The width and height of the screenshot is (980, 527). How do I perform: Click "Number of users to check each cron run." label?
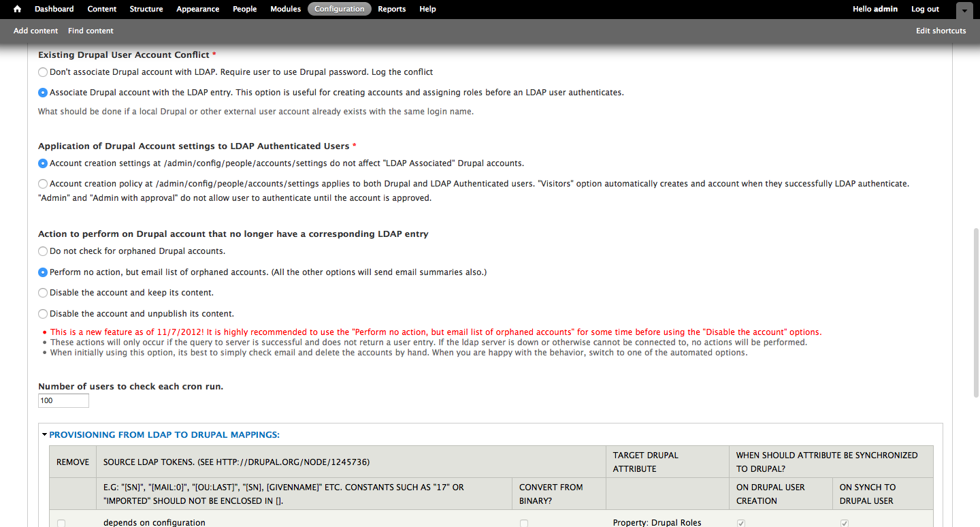coord(131,386)
